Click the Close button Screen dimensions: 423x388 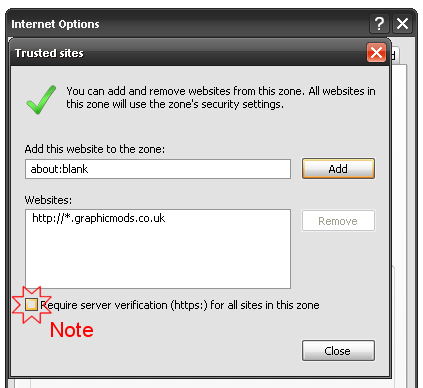pyautogui.click(x=338, y=351)
